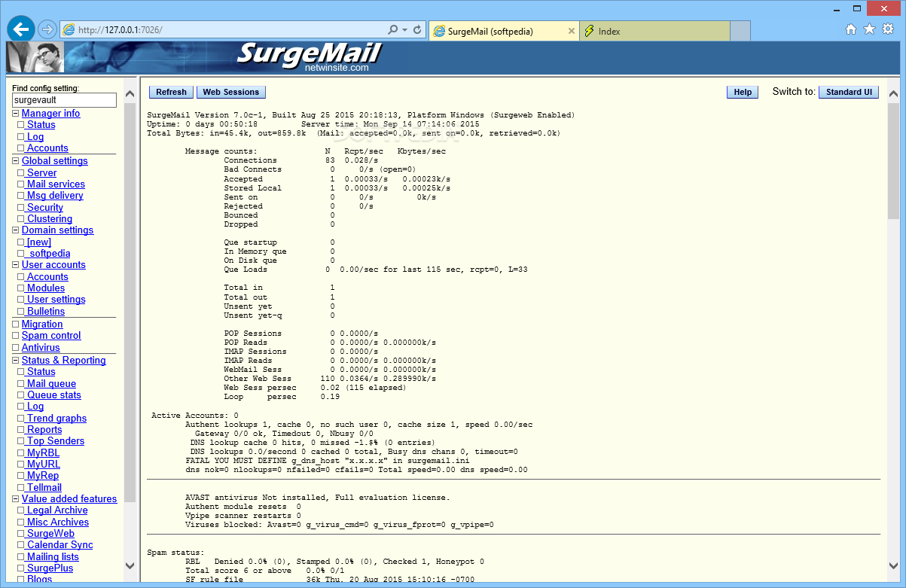
Task: Click main page scrollbar up arrow
Action: click(x=893, y=94)
